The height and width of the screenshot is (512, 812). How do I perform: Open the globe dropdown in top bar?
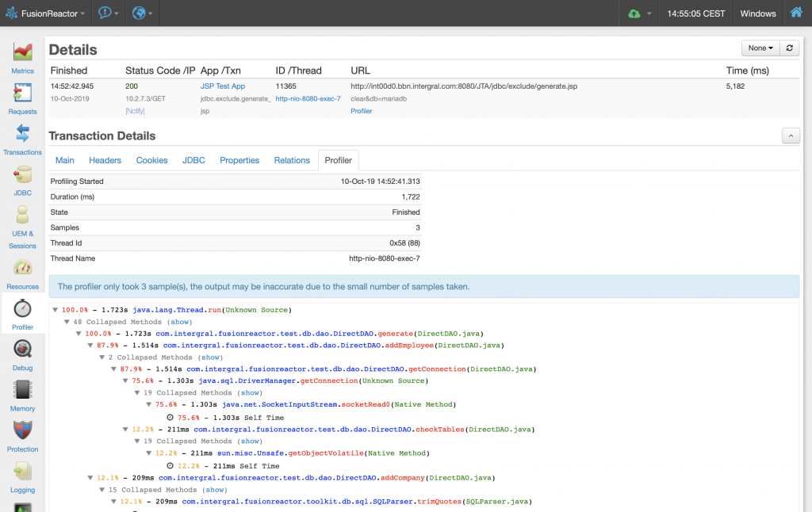coord(142,13)
